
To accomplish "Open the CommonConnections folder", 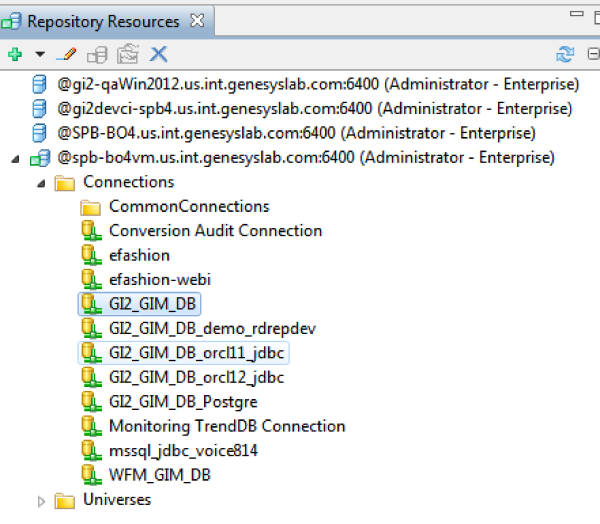I will 189,207.
